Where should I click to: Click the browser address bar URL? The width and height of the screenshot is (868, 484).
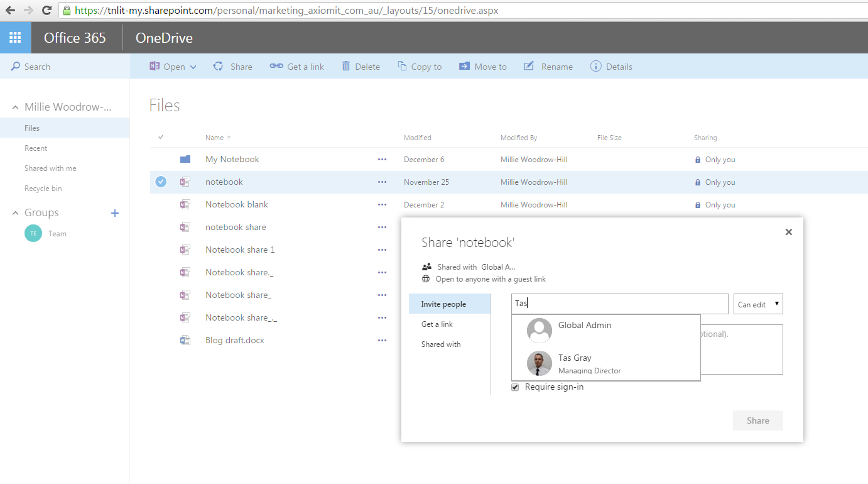[x=286, y=10]
